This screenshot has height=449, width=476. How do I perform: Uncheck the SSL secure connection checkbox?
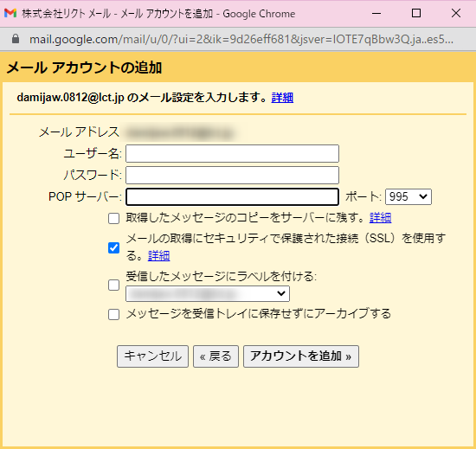[x=114, y=248]
